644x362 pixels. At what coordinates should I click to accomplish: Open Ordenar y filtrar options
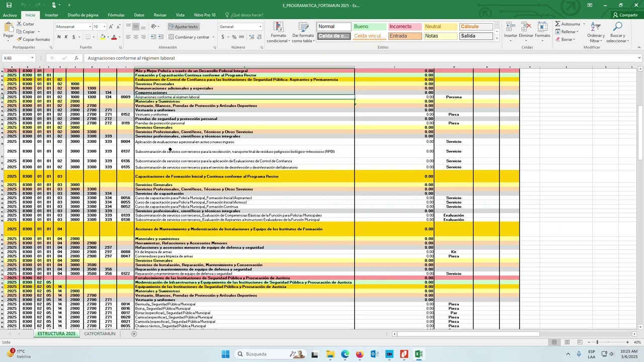pos(596,33)
